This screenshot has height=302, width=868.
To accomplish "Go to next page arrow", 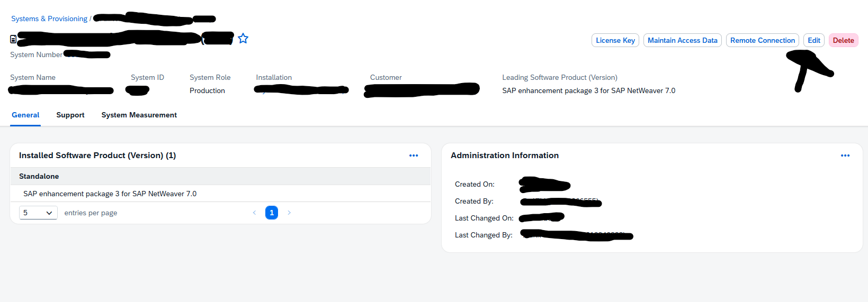I will pos(289,213).
